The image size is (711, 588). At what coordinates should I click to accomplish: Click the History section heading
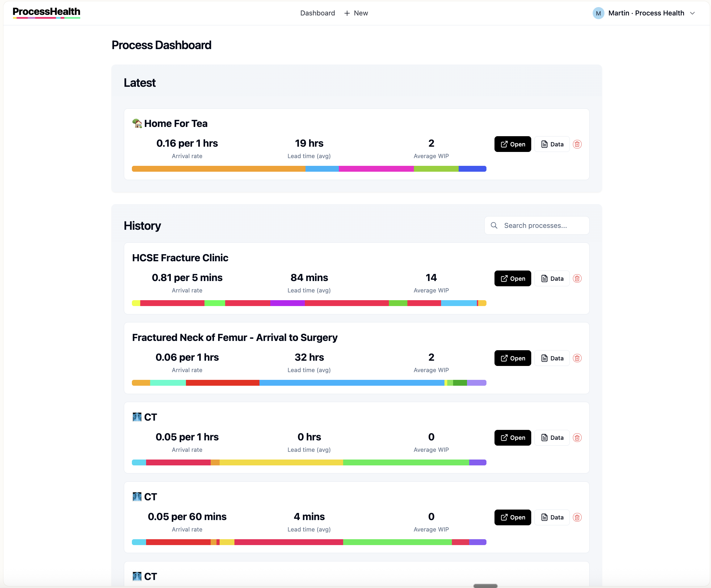tap(142, 226)
